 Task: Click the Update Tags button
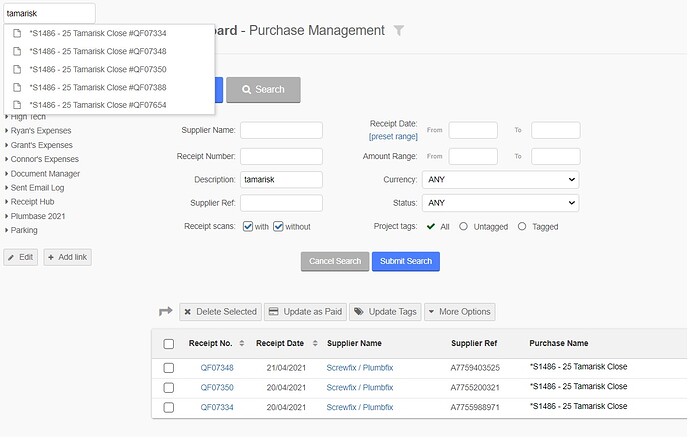[x=384, y=312]
